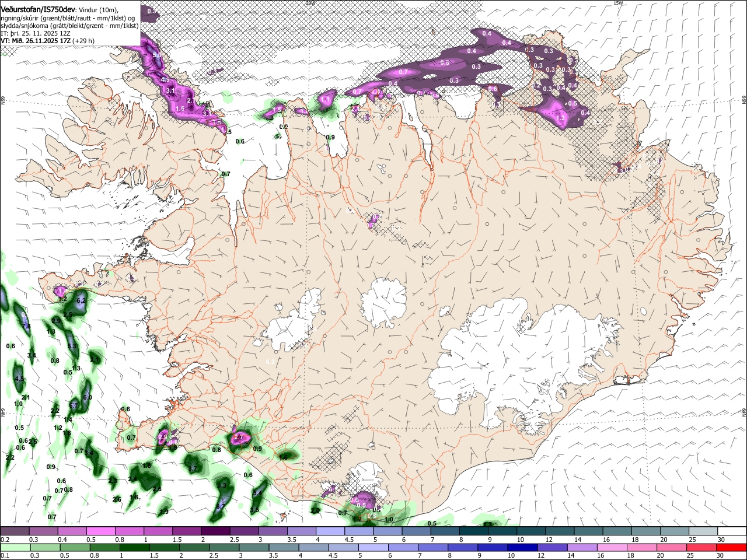The width and height of the screenshot is (747, 560).
Task: Click the 2.0 rain value near south coast
Action: (315, 510)
